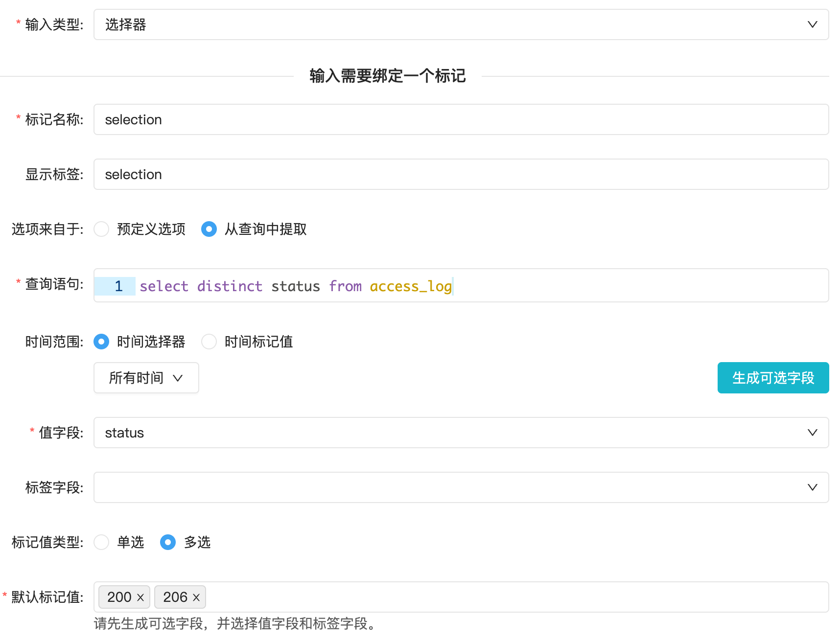The width and height of the screenshot is (840, 642).
Task: Select the 从查询中提取 radio button
Action: [x=209, y=229]
